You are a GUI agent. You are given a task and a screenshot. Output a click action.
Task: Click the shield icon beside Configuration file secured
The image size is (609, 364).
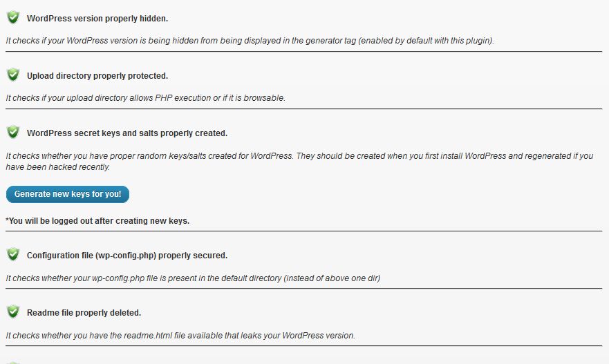(13, 255)
